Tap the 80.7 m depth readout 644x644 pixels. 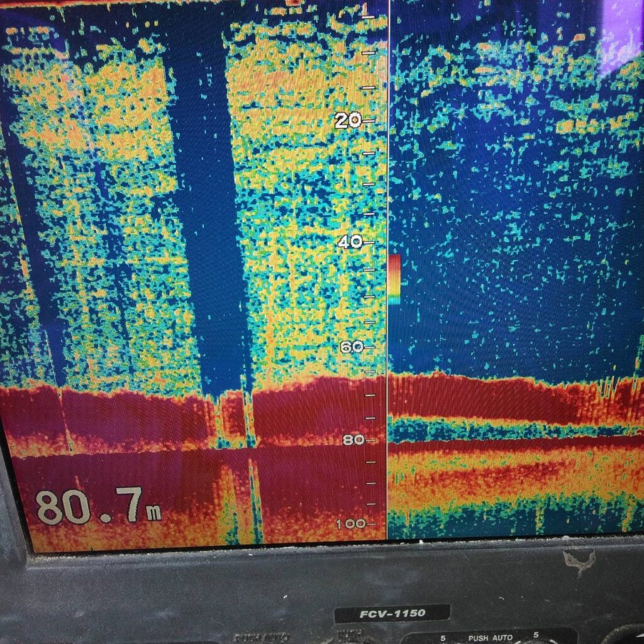(x=97, y=506)
